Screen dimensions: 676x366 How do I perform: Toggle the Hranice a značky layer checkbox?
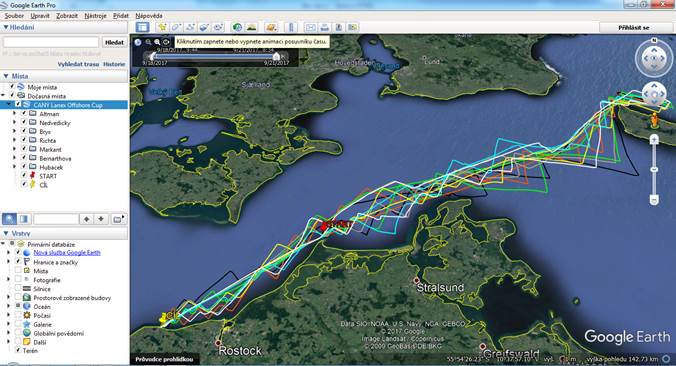pyautogui.click(x=18, y=262)
